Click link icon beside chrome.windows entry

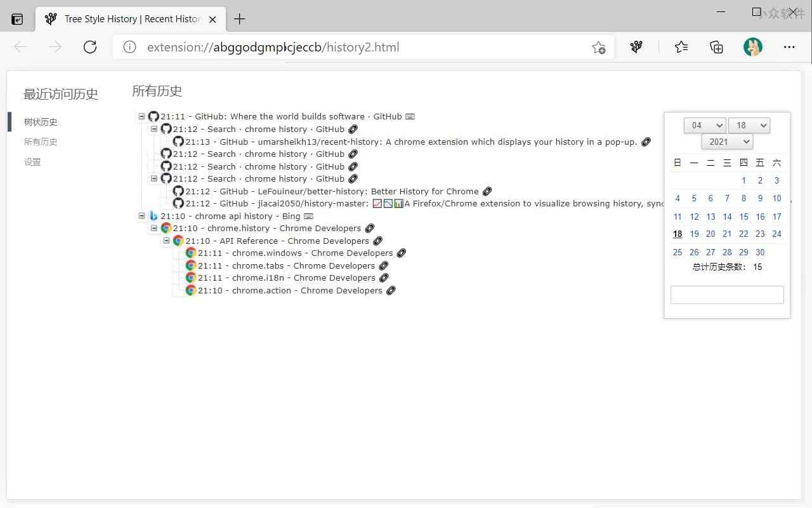click(x=401, y=253)
